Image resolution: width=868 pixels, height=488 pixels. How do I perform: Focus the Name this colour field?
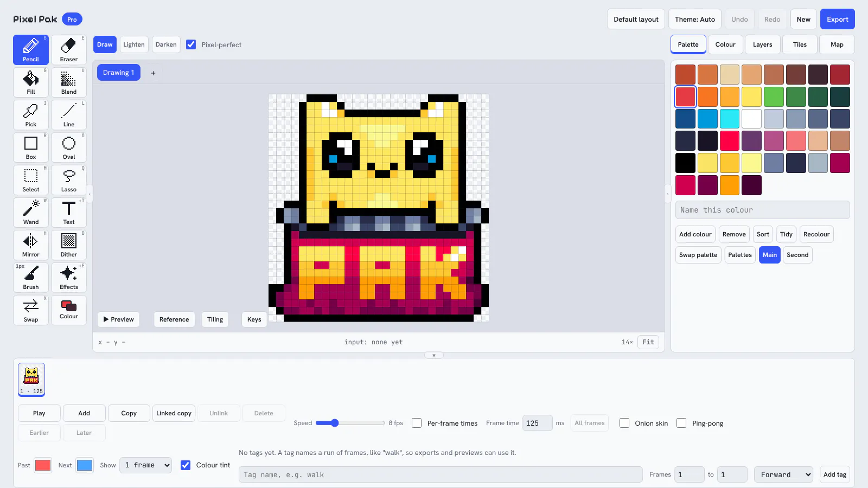coord(762,210)
